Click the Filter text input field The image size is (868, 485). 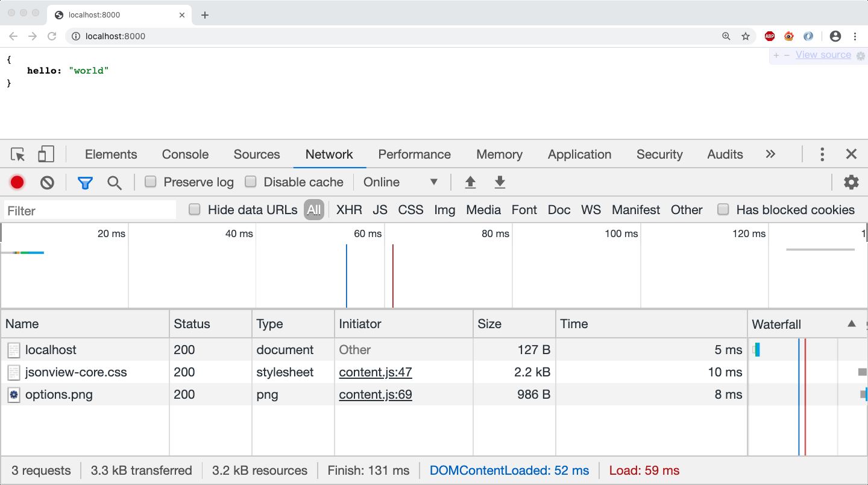(x=90, y=211)
